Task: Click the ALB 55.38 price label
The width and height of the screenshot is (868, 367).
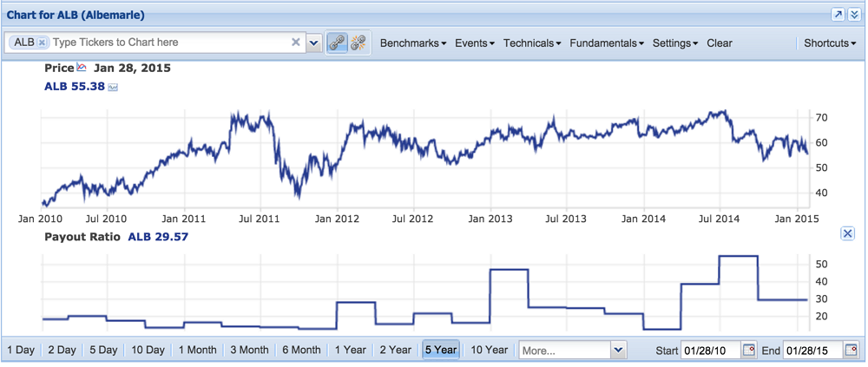Action: (74, 87)
